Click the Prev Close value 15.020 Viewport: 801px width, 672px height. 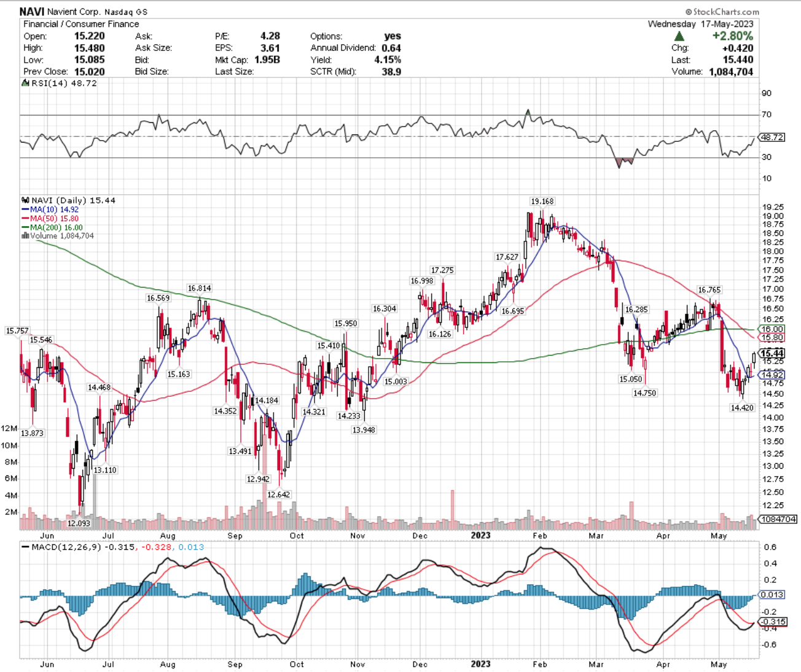point(90,71)
